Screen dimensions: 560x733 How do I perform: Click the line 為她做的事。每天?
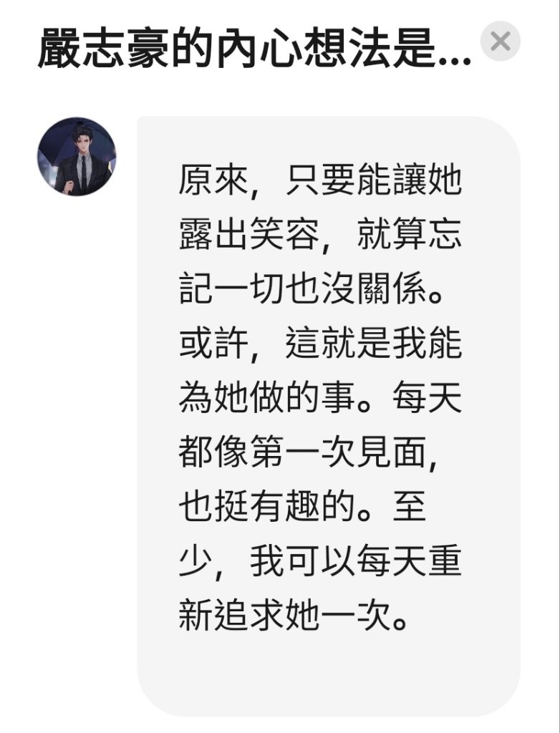(321, 398)
